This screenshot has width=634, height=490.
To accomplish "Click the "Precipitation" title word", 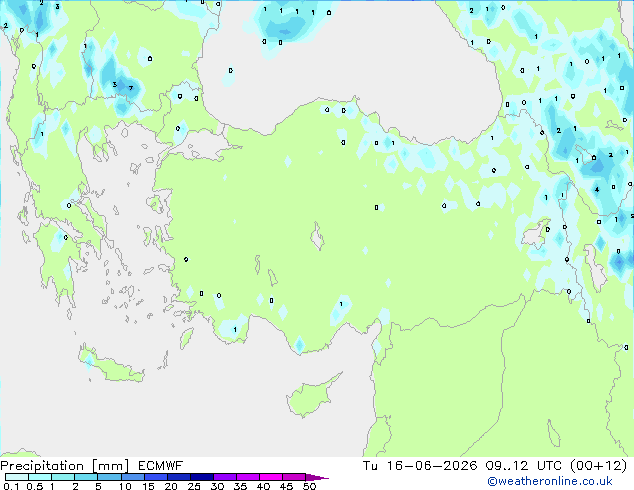I will click(x=42, y=466).
